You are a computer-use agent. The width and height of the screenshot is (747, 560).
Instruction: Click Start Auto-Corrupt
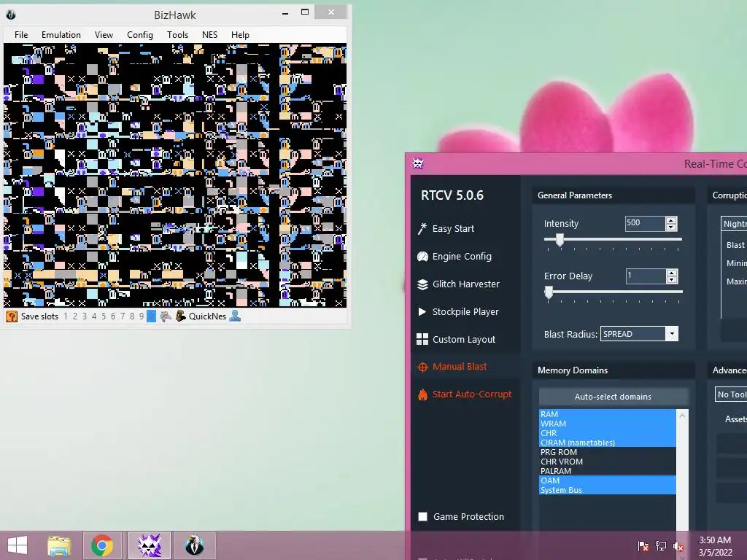click(465, 394)
